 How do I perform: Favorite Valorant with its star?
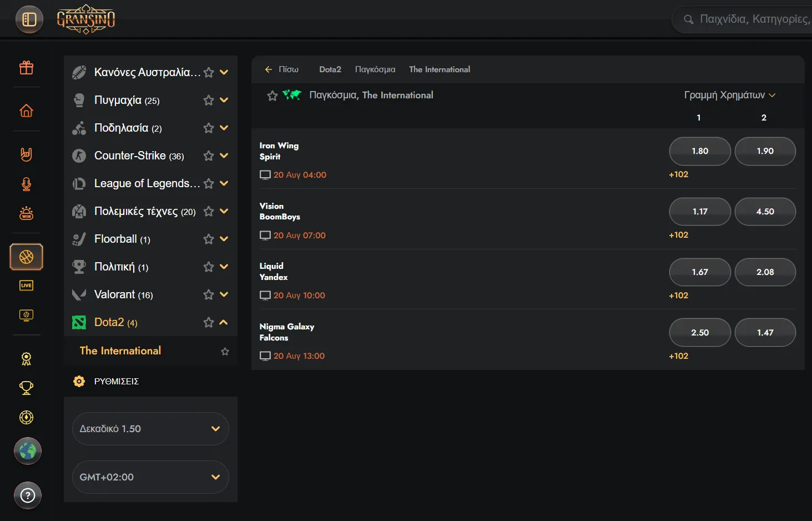tap(209, 294)
